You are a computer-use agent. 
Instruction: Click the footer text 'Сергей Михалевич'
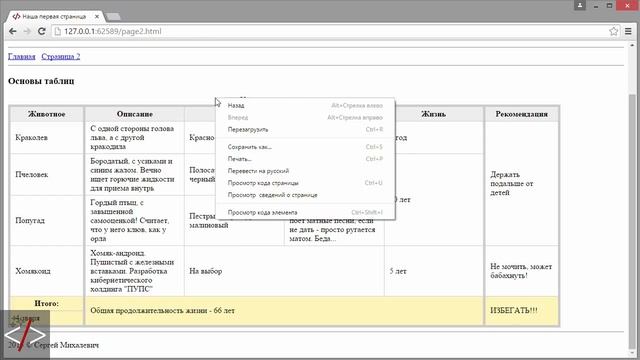click(x=66, y=345)
